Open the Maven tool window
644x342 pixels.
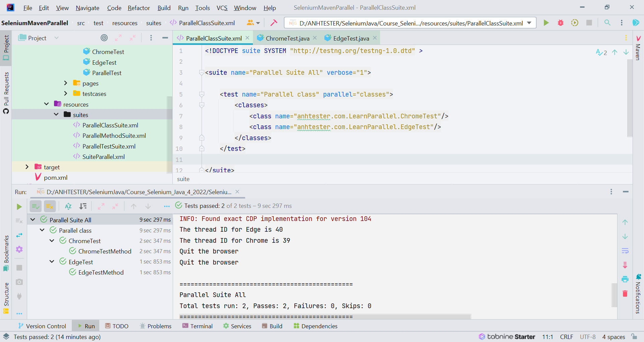[638, 48]
